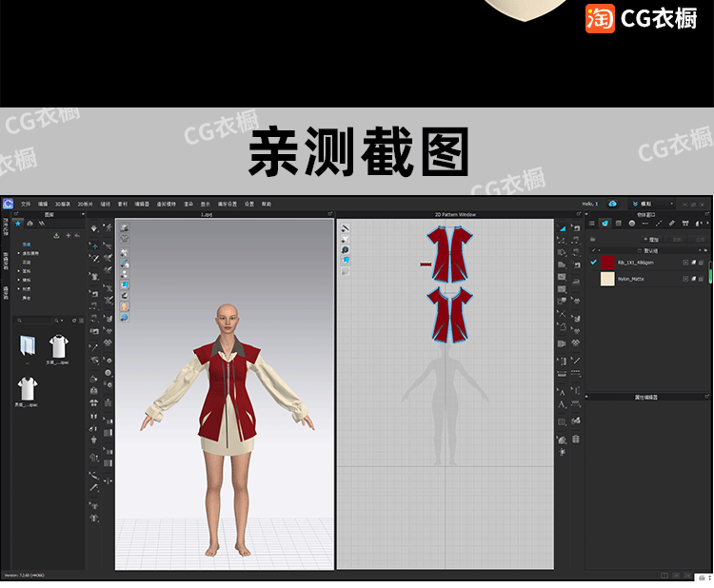Toggle checkmark on Rib_1X1_486gsm fabric
Screen dimensions: 714x588
[594, 262]
